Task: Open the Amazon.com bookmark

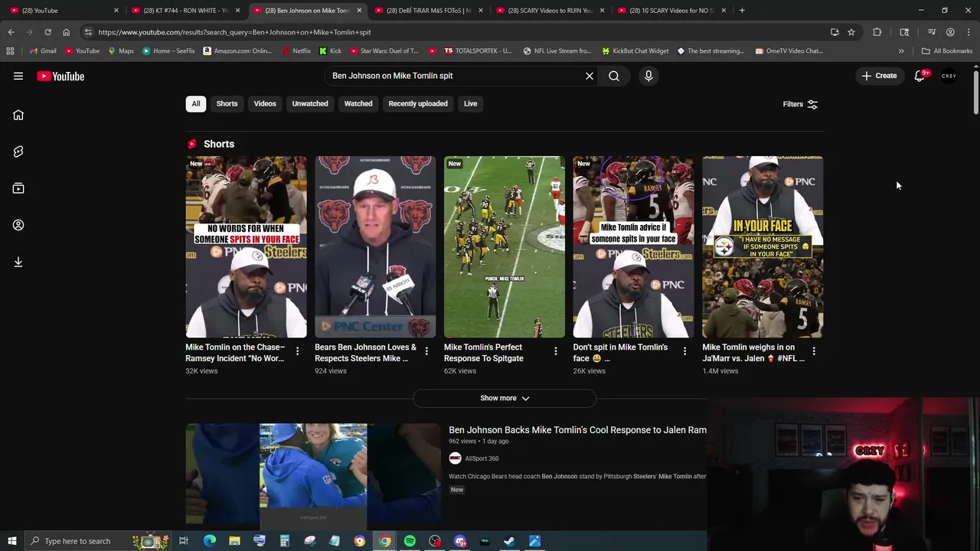Action: 237,51
